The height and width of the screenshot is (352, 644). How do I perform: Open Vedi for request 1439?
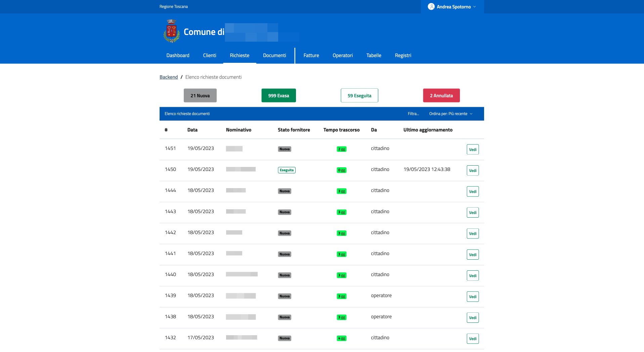point(473,297)
